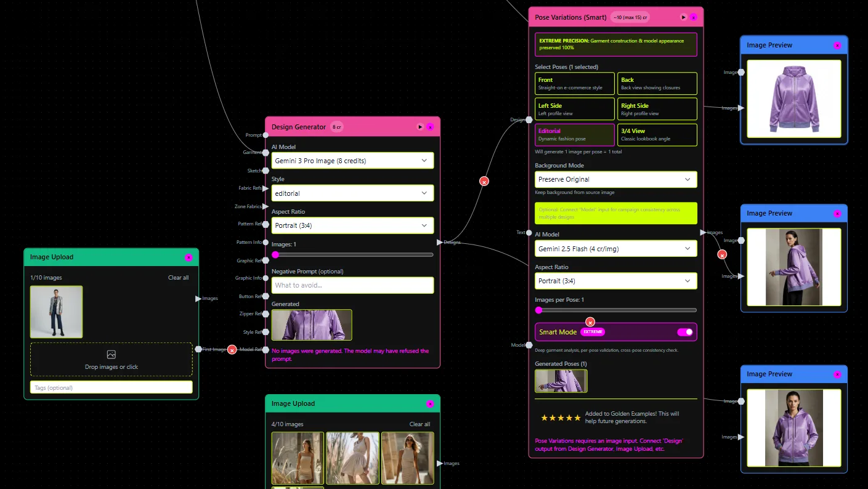This screenshot has width=868, height=489.
Task: Open the Background Mode dropdown showing Preserve Original
Action: tap(616, 179)
